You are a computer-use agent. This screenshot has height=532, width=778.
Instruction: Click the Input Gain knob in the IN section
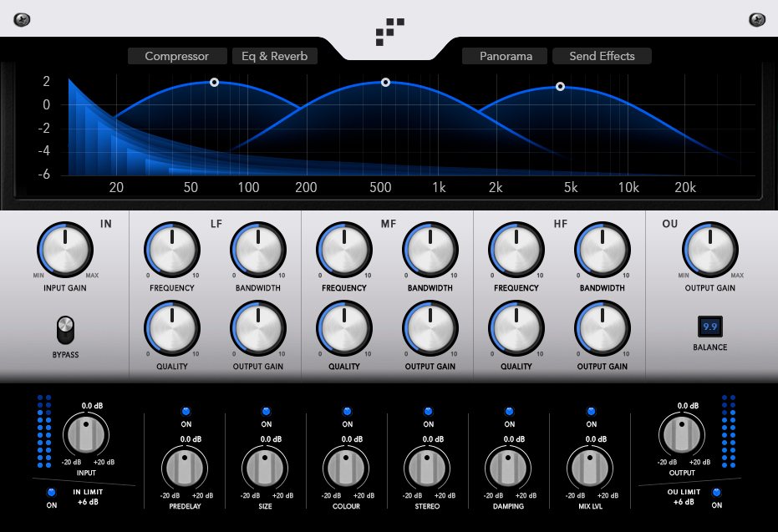point(64,250)
